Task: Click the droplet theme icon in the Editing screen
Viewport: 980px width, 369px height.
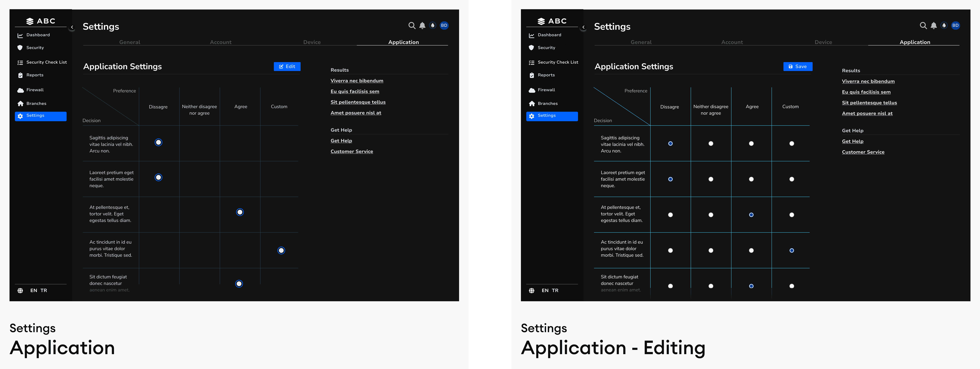Action: pos(944,25)
